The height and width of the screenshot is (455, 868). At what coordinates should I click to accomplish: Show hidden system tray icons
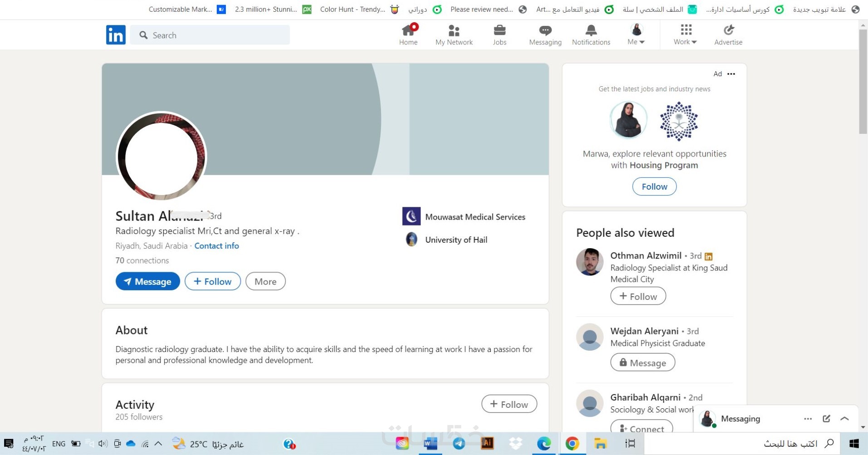tap(158, 444)
